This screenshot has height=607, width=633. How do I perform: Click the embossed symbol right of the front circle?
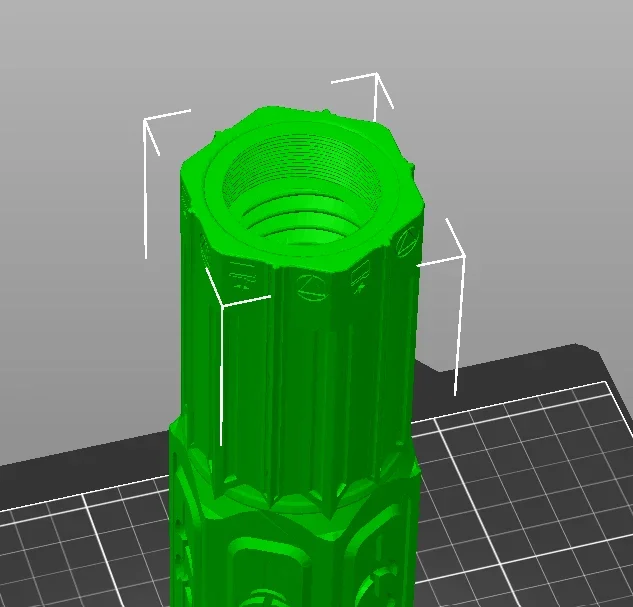tap(360, 274)
